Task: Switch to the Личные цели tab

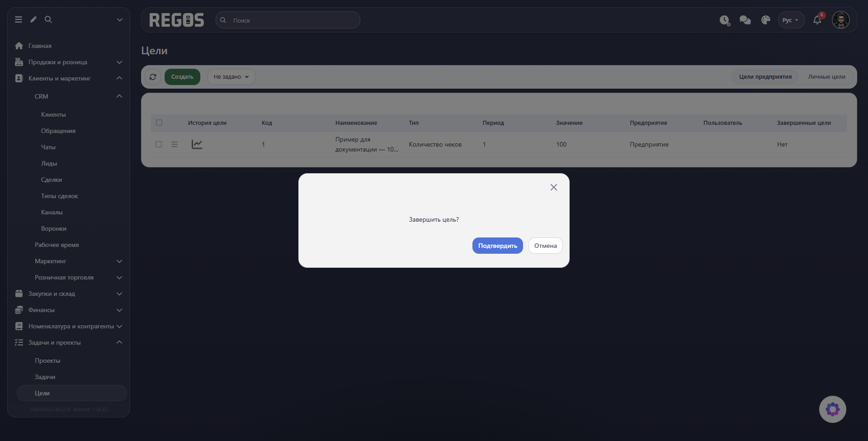Action: pos(826,77)
